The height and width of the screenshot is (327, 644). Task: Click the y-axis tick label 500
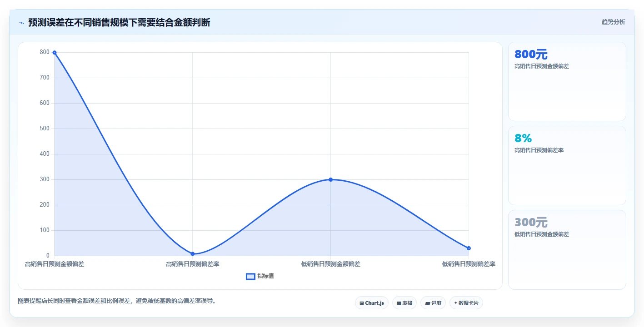45,129
